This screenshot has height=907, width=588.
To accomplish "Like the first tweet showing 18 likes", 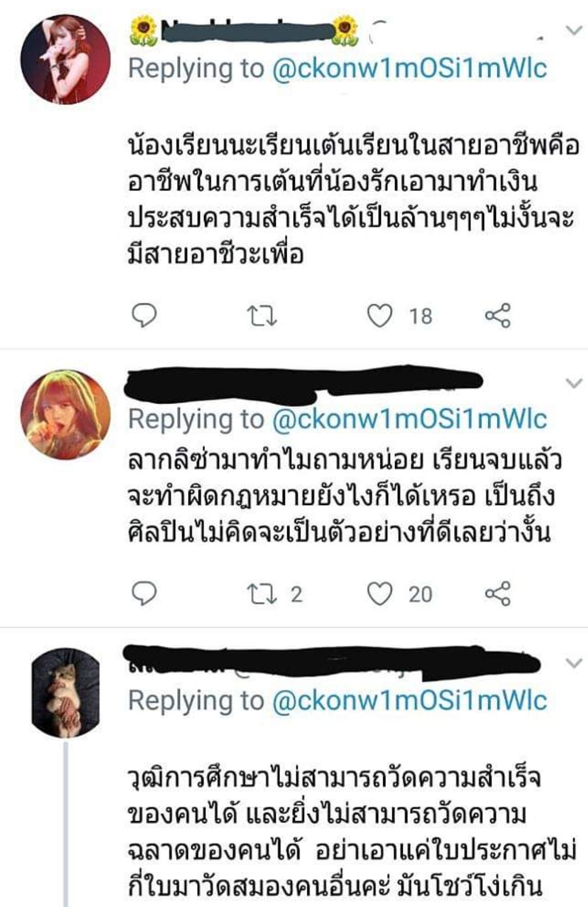I will coord(380,316).
